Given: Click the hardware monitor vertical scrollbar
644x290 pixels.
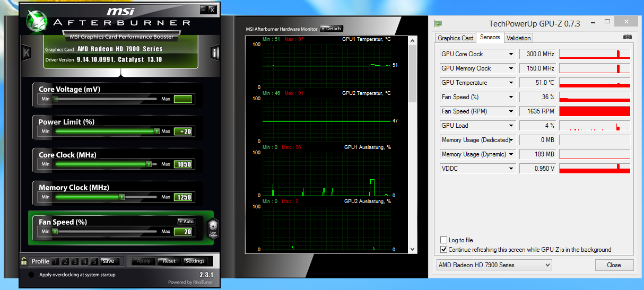Looking at the screenshot, I should click(413, 144).
